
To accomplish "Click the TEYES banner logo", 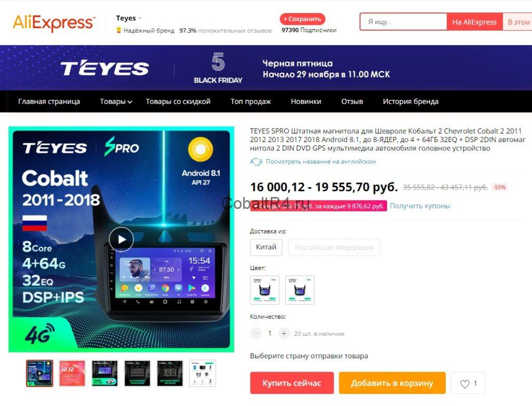I will click(x=104, y=68).
